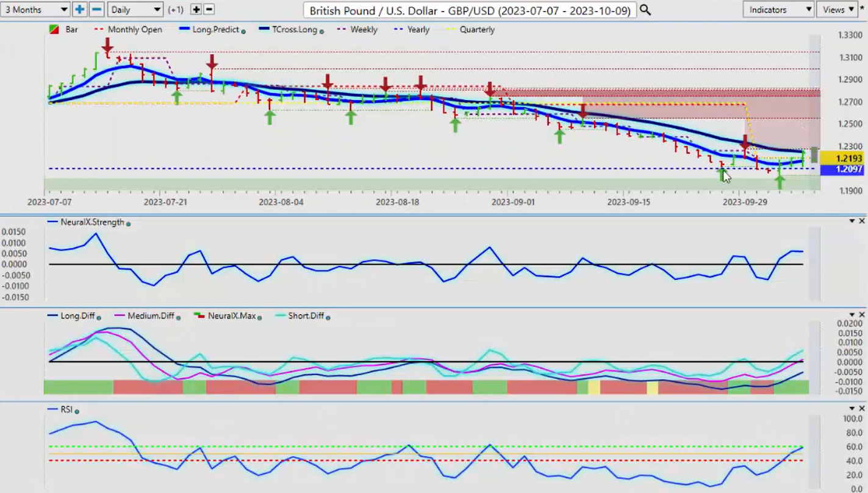The height and width of the screenshot is (493, 868).
Task: Click the settings dot beside Long.Diff
Action: click(98, 317)
